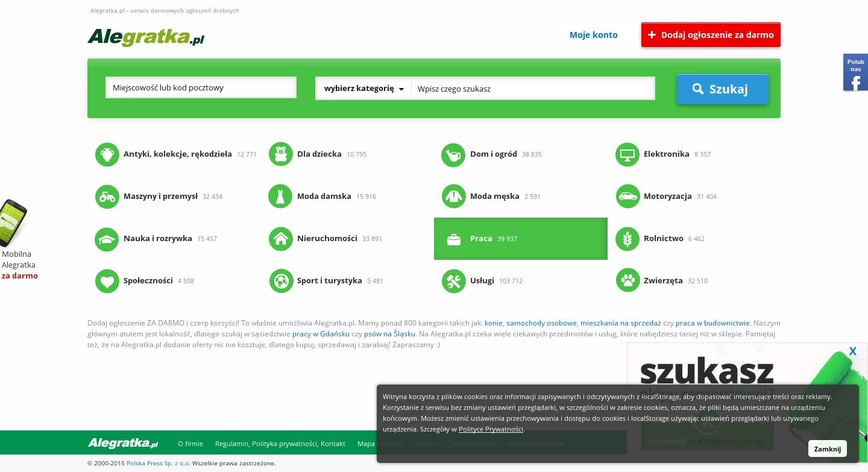Open the Moje konto link
Screen dimensions: 868x472
(x=593, y=35)
